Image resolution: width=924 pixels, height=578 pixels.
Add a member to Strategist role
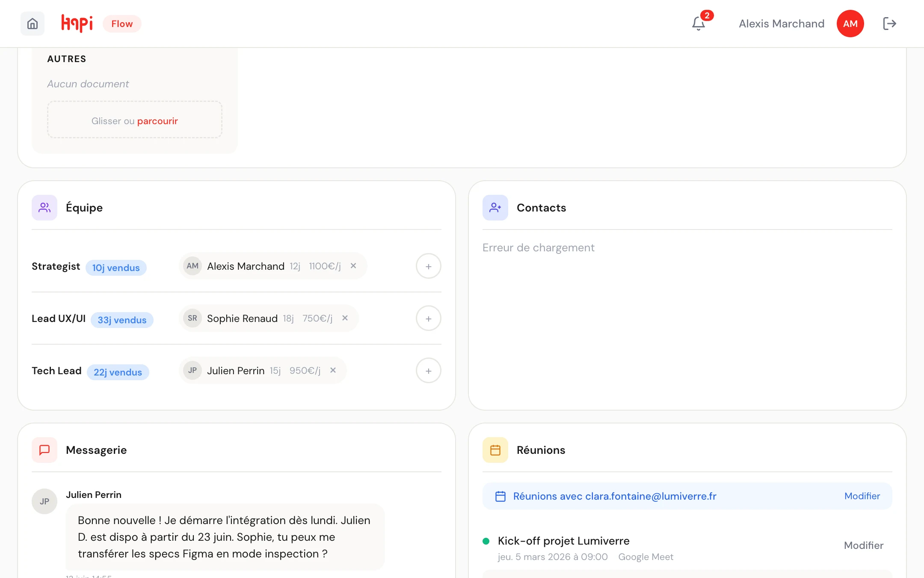tap(429, 266)
